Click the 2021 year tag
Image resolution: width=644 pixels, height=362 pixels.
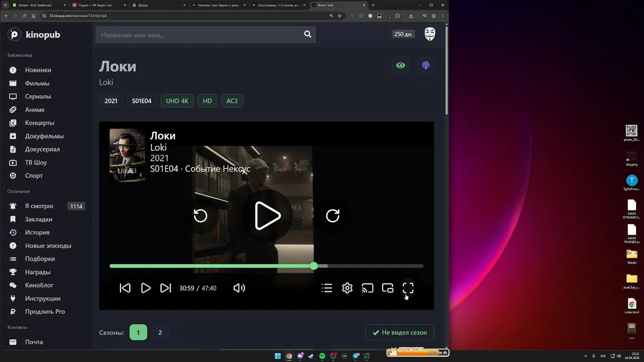pyautogui.click(x=111, y=101)
